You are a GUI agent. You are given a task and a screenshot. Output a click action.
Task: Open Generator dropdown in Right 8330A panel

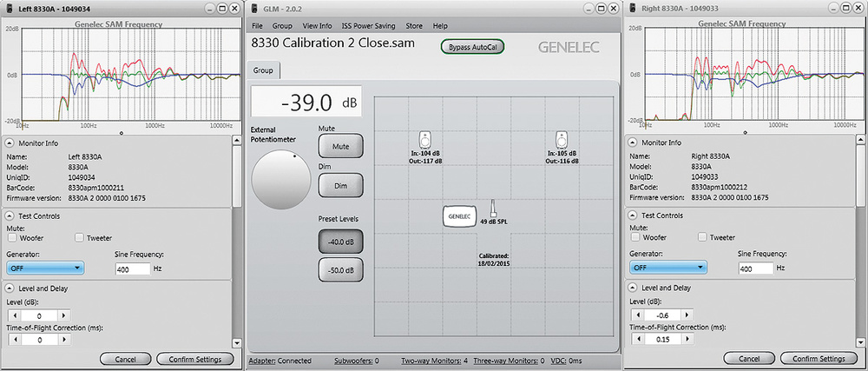point(670,268)
